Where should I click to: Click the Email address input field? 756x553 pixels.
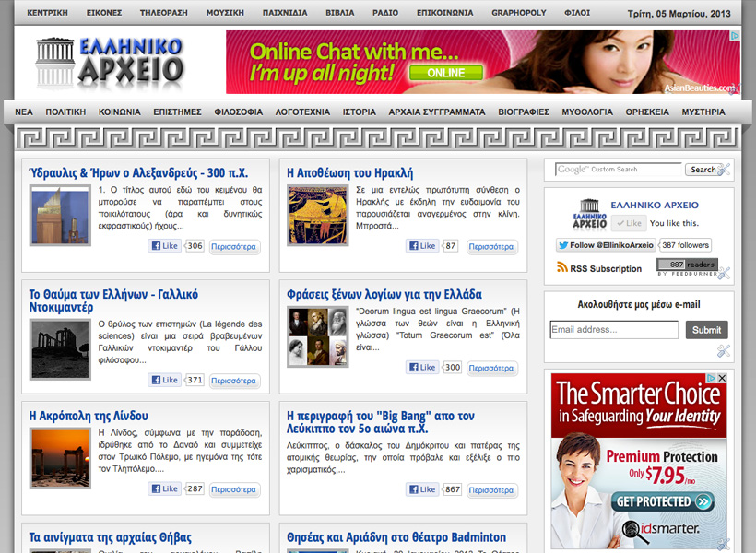point(614,330)
